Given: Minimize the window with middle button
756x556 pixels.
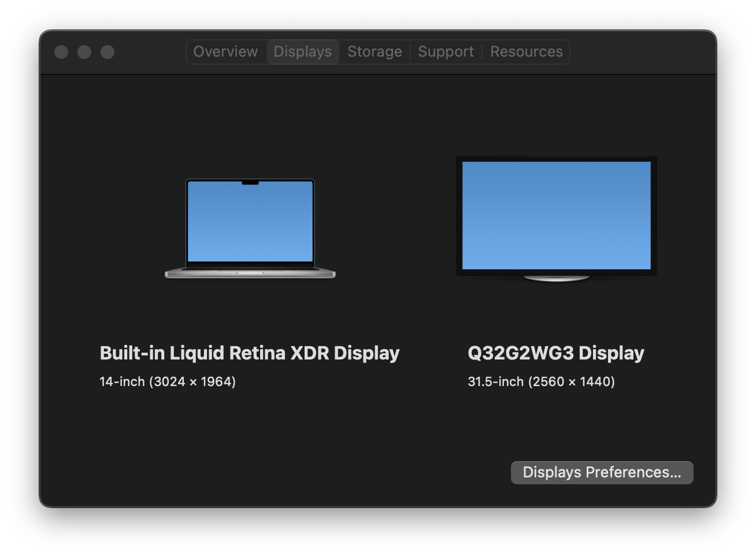Looking at the screenshot, I should pos(84,52).
